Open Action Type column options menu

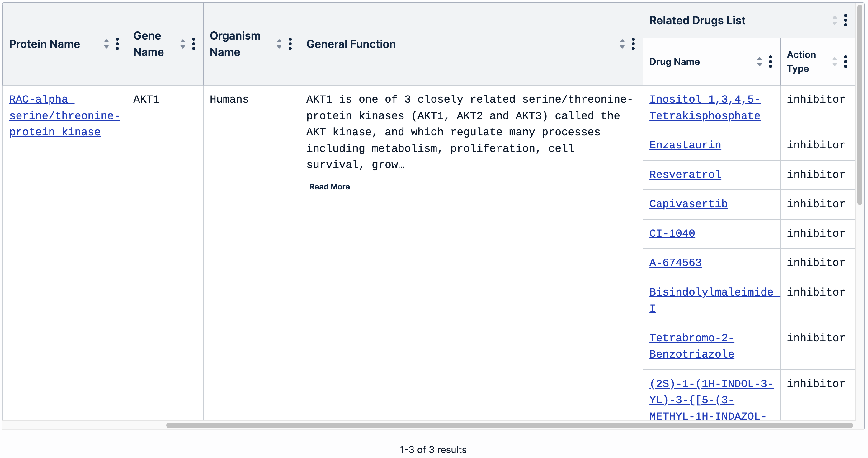tap(845, 62)
